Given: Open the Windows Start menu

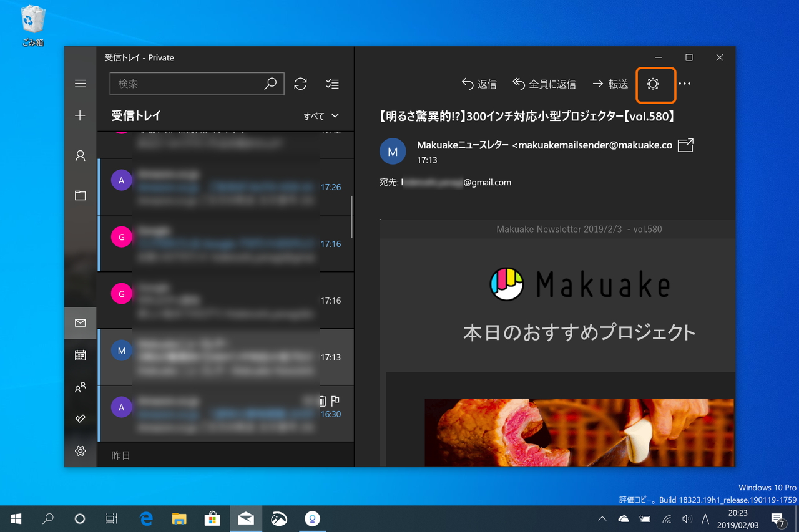Looking at the screenshot, I should (15, 518).
